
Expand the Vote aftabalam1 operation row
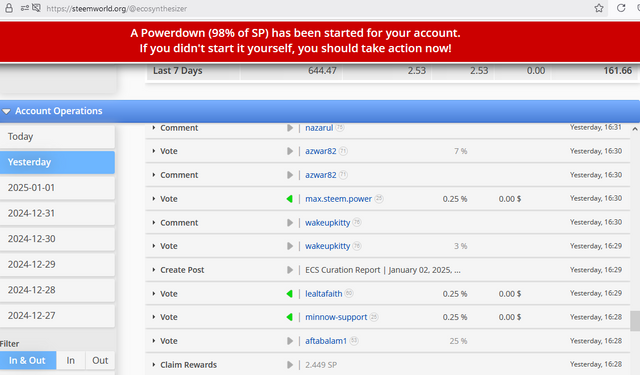[154, 341]
